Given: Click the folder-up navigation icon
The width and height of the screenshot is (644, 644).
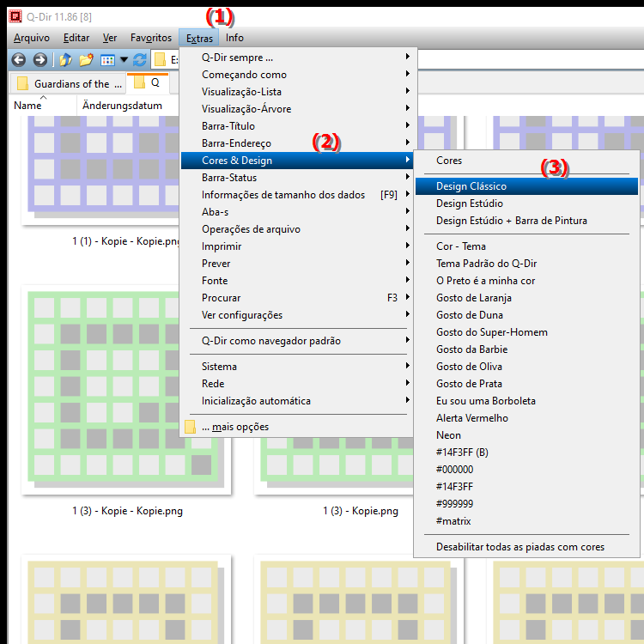Looking at the screenshot, I should pyautogui.click(x=65, y=60).
